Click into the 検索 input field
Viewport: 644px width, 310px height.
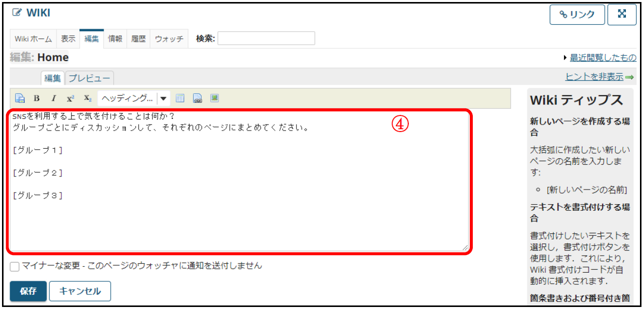point(266,38)
